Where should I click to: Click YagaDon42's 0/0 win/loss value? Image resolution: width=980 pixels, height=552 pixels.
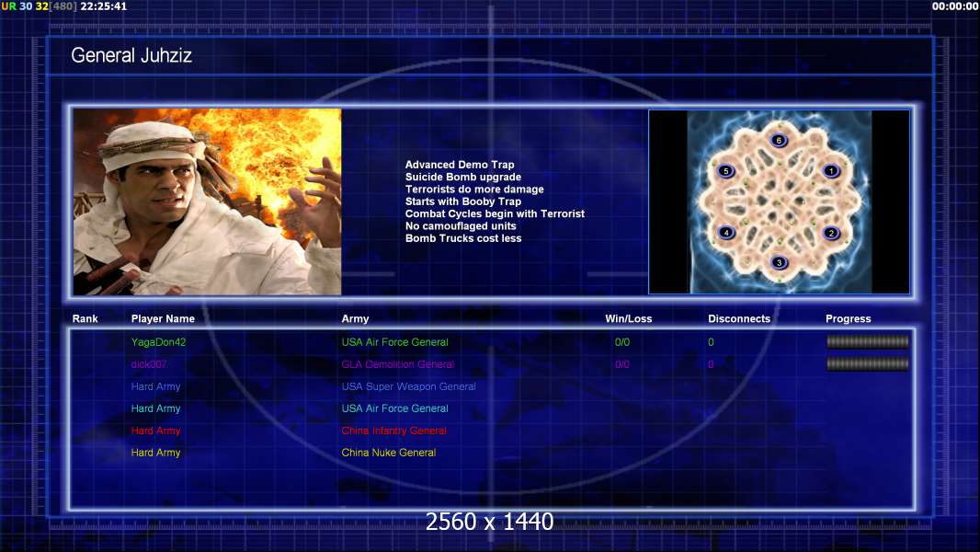point(621,342)
